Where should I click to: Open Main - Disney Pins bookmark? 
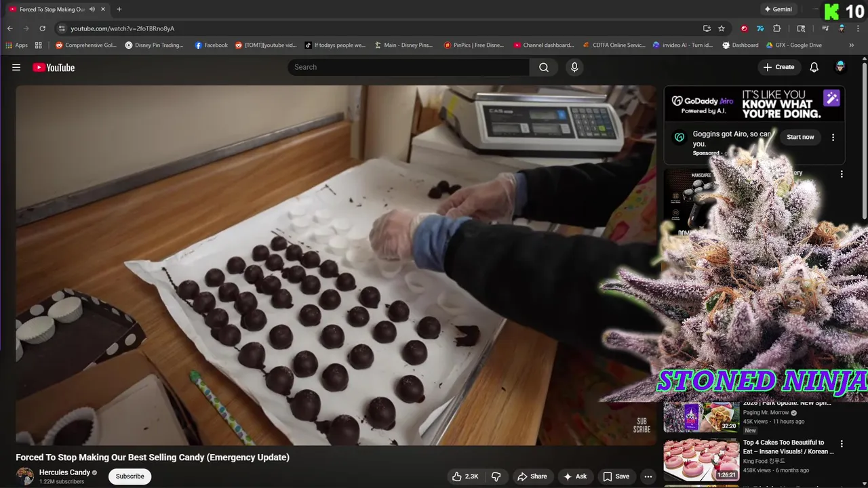[x=404, y=45]
